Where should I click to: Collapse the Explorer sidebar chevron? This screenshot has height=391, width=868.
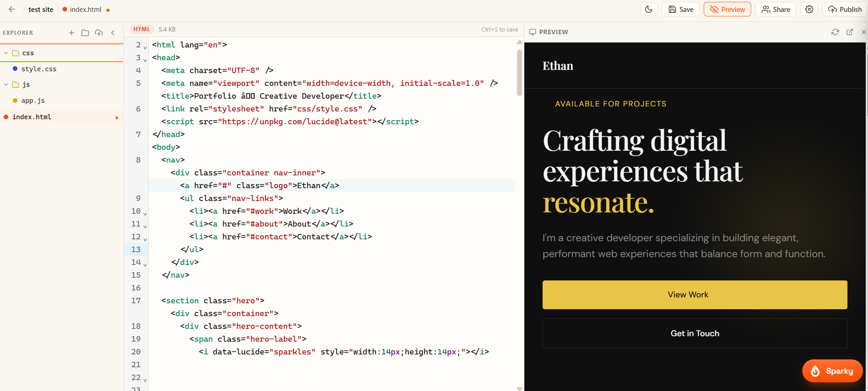pos(113,32)
